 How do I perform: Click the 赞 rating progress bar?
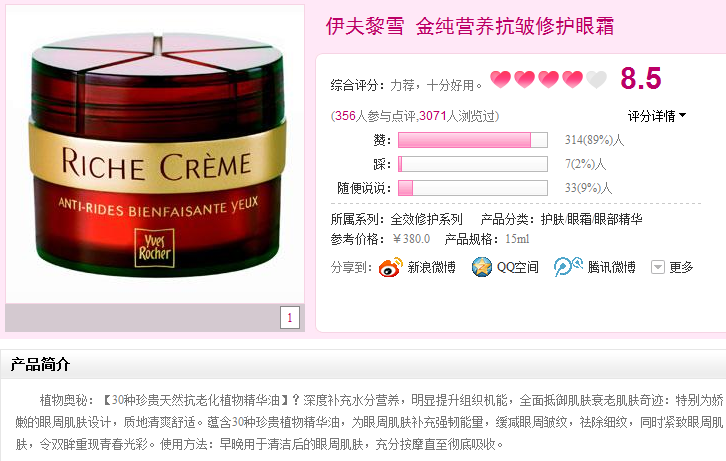point(473,140)
